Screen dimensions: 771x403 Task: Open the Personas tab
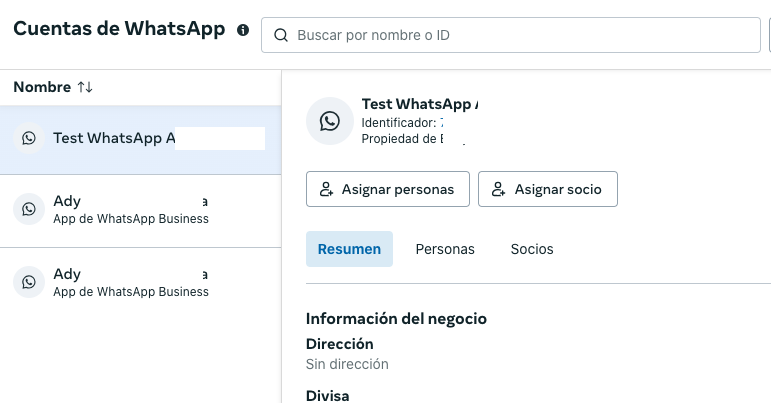point(445,249)
